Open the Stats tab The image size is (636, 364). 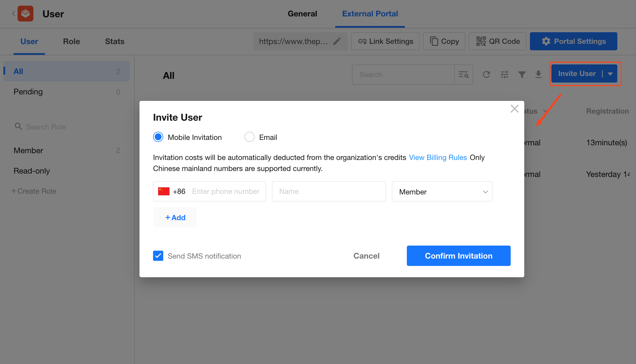pos(115,41)
